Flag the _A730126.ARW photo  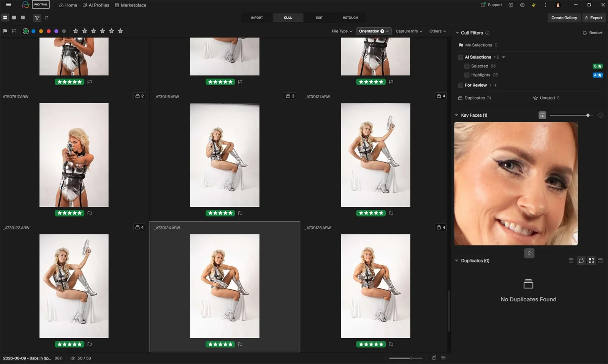(x=391, y=344)
